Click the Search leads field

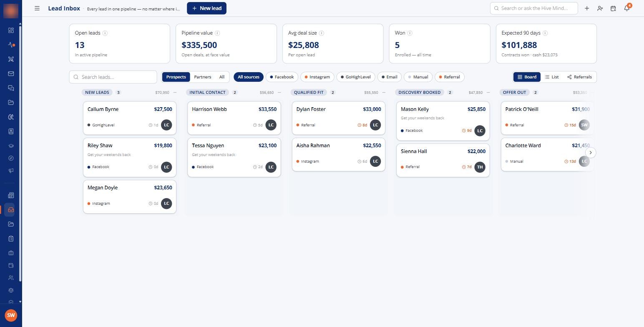[x=113, y=77]
